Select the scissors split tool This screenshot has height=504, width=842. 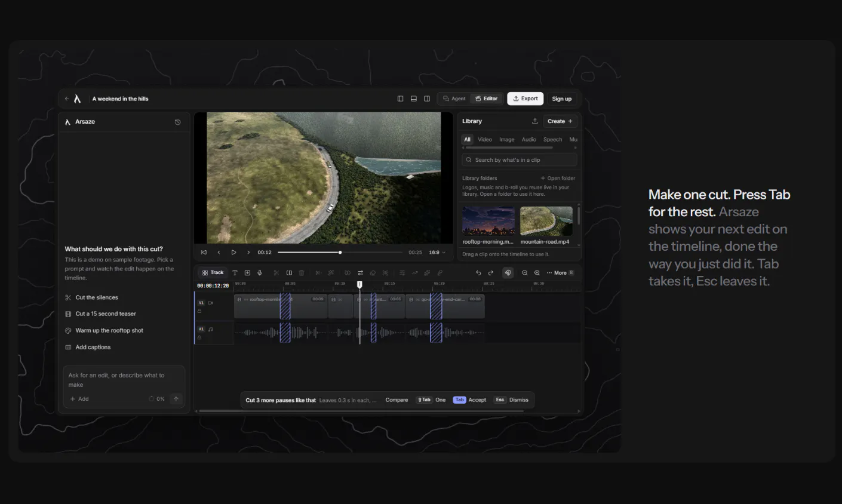point(276,273)
